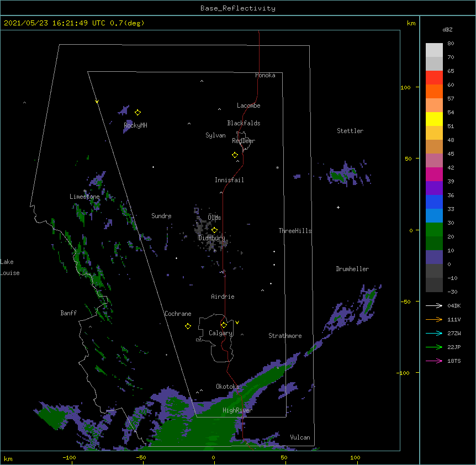
Task: Select the dark blue swatch in the dBZ scale
Action: click(434, 202)
